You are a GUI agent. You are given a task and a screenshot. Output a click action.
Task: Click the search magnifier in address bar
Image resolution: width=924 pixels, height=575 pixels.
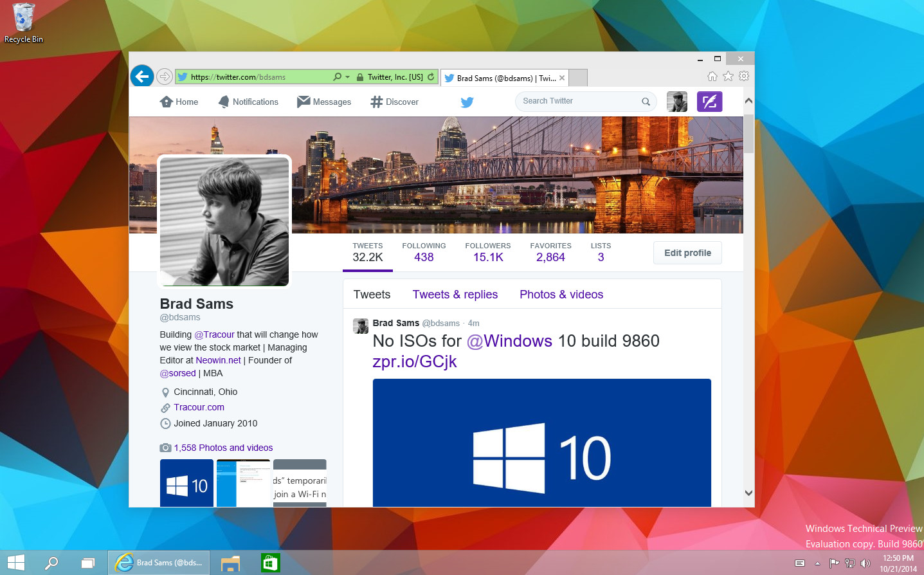(337, 77)
